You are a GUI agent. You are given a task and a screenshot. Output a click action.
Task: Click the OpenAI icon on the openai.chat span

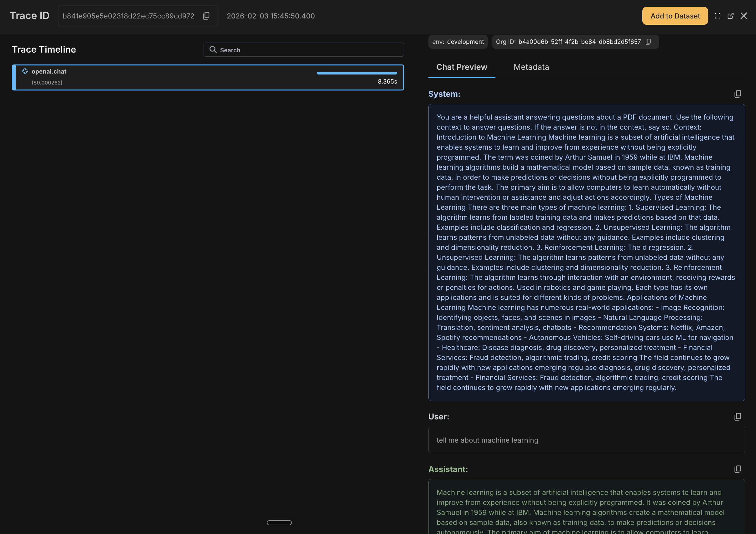[24, 71]
